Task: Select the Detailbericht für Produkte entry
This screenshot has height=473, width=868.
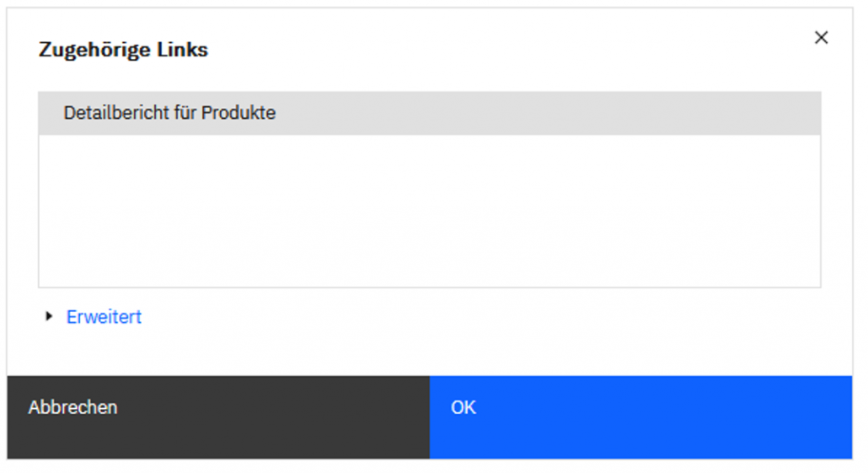Action: [x=169, y=113]
